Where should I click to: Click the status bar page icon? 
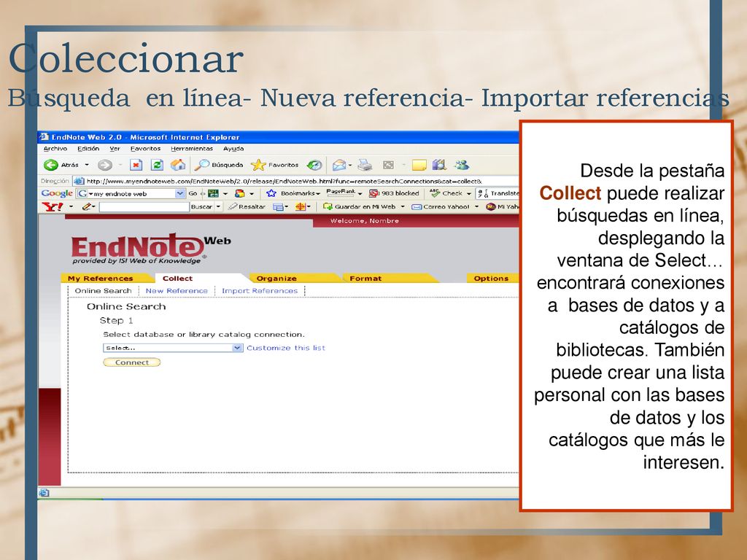43,493
